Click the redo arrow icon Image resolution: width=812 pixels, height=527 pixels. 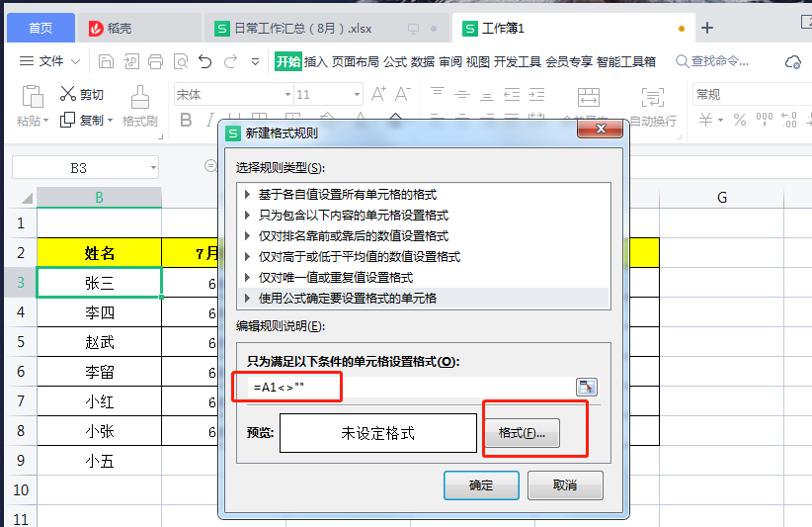(x=230, y=61)
